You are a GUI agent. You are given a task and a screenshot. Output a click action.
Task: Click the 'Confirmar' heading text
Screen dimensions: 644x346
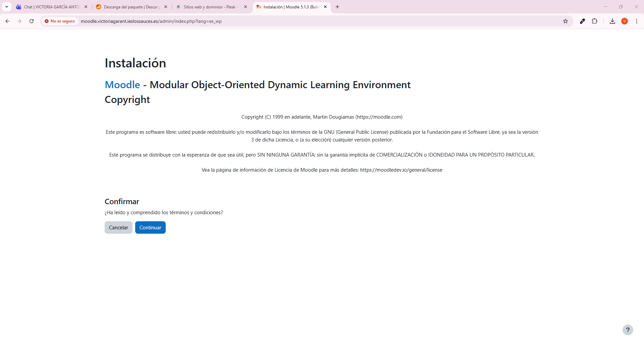(x=122, y=201)
